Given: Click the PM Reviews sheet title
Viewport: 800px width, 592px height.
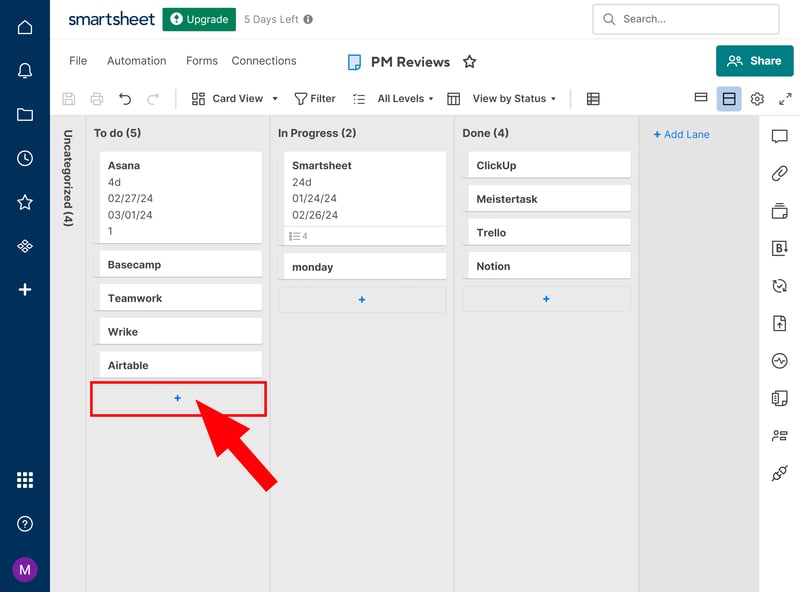Looking at the screenshot, I should point(410,62).
